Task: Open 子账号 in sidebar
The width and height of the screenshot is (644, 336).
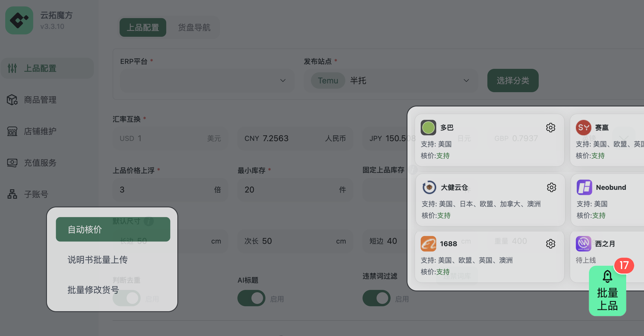Action: click(47, 194)
